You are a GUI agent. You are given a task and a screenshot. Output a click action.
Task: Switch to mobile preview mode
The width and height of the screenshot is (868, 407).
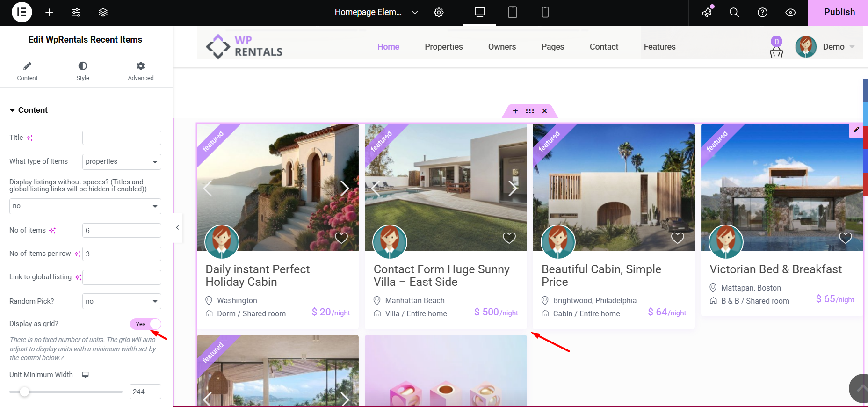pyautogui.click(x=545, y=13)
